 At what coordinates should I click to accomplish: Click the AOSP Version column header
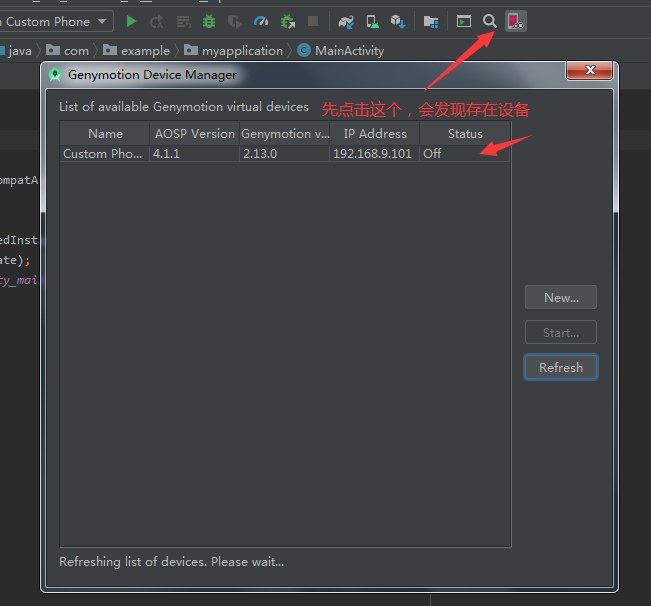coord(194,134)
